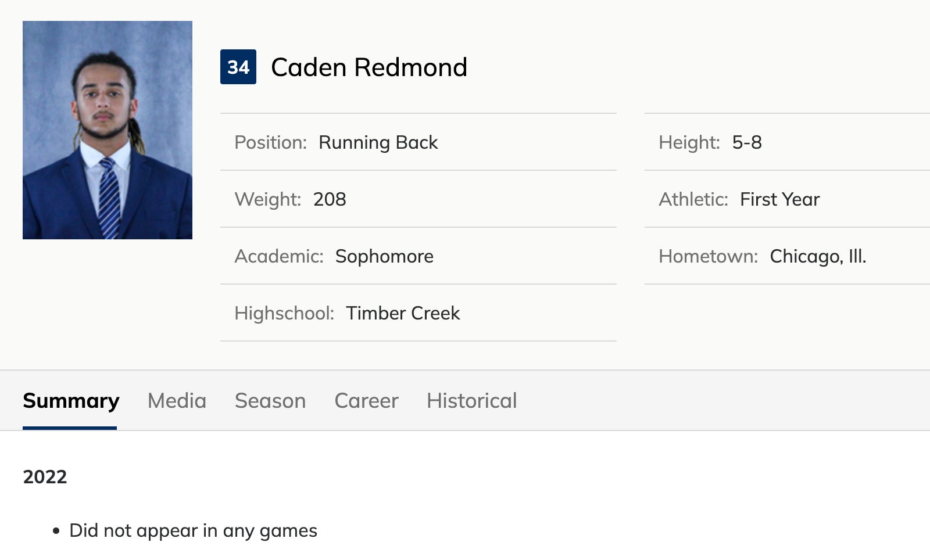Click the 'Hometown:' field label

(708, 256)
